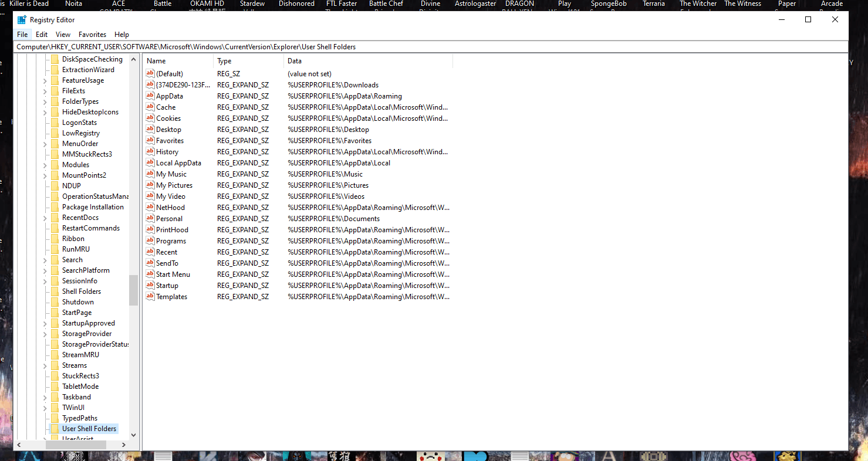Image resolution: width=868 pixels, height=461 pixels.
Task: Select the (Default) value icon
Action: tap(150, 73)
